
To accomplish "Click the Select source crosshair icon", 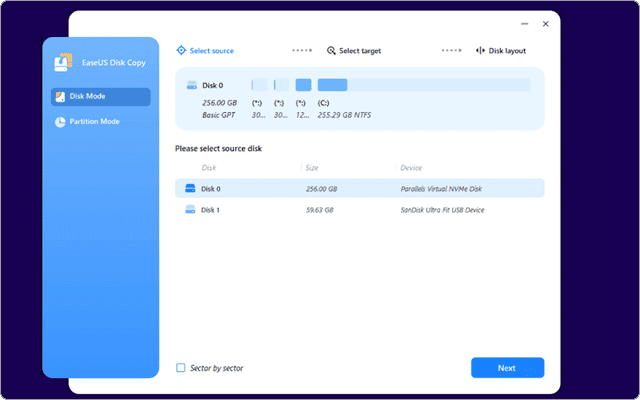I will coord(181,50).
